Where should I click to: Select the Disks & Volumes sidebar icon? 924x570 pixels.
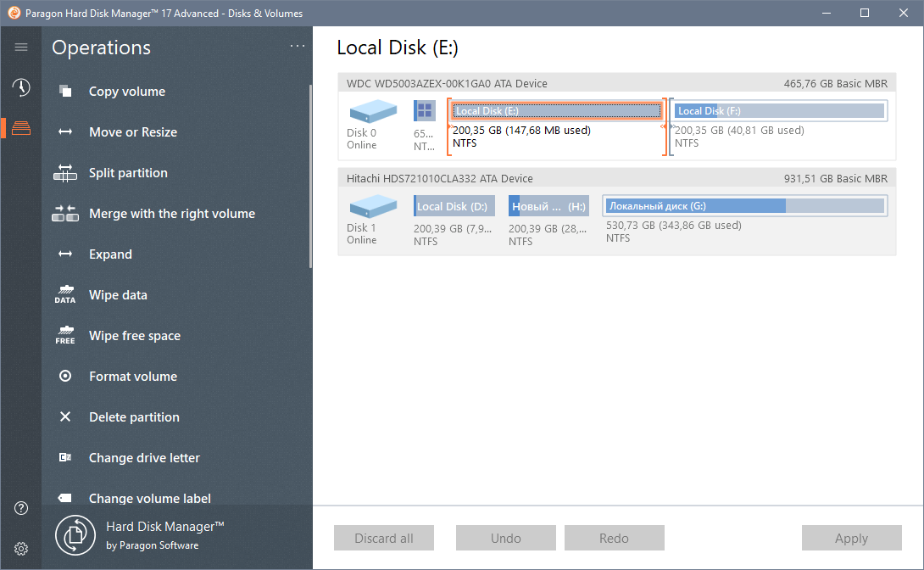click(x=21, y=128)
